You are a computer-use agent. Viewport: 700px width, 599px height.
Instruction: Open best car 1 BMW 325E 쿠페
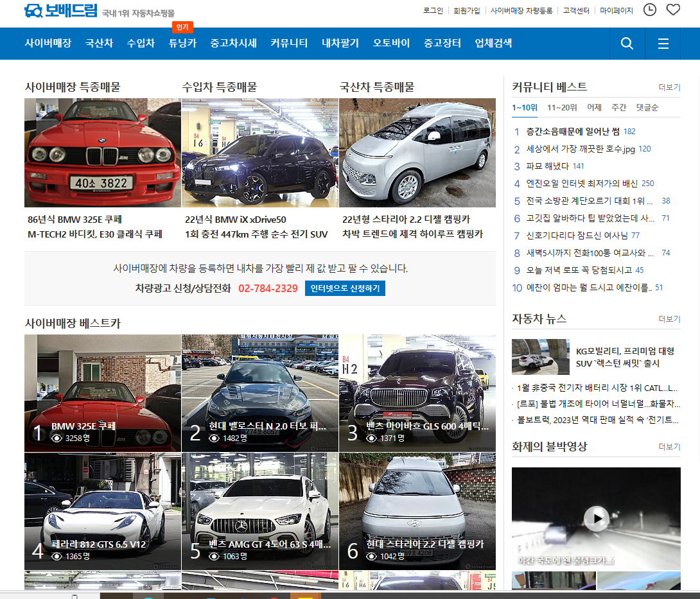(103, 393)
